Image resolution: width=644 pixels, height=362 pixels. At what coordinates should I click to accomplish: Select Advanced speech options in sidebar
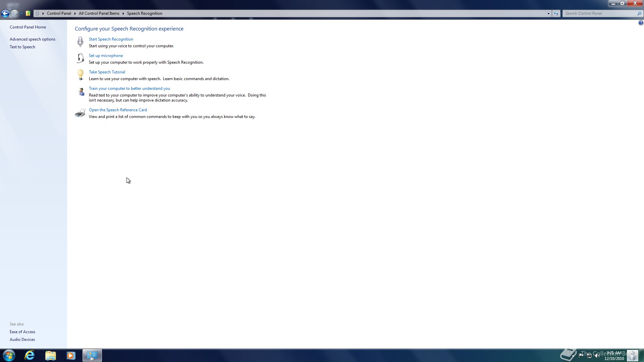click(33, 39)
